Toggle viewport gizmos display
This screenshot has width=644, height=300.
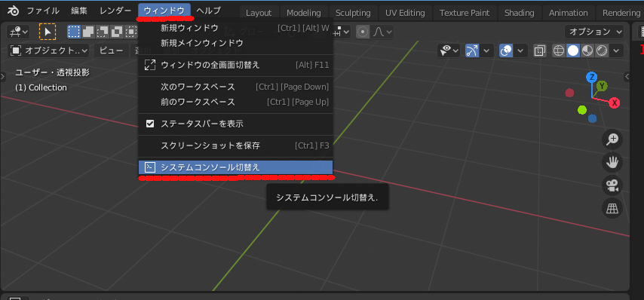pos(472,51)
